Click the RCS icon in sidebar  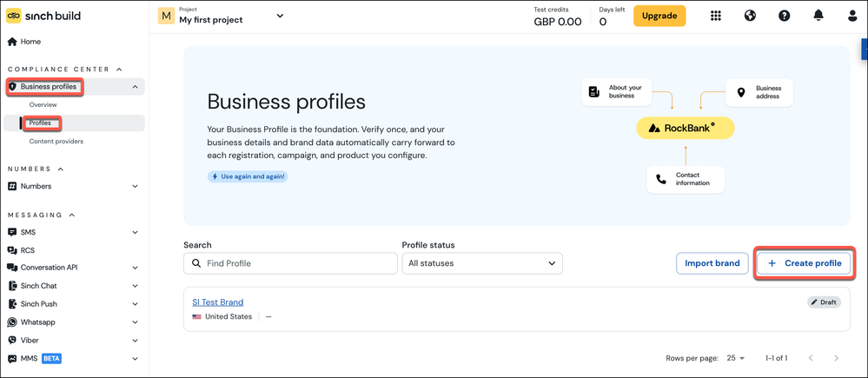pos(12,250)
